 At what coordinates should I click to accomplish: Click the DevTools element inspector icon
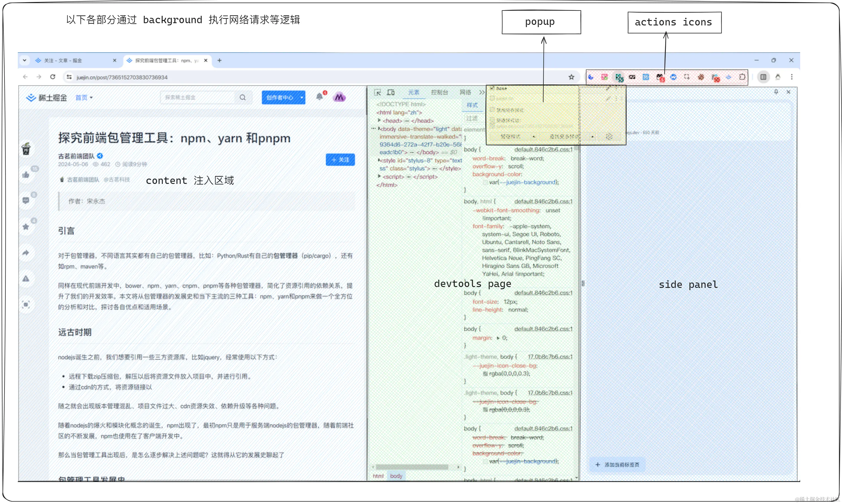click(377, 92)
